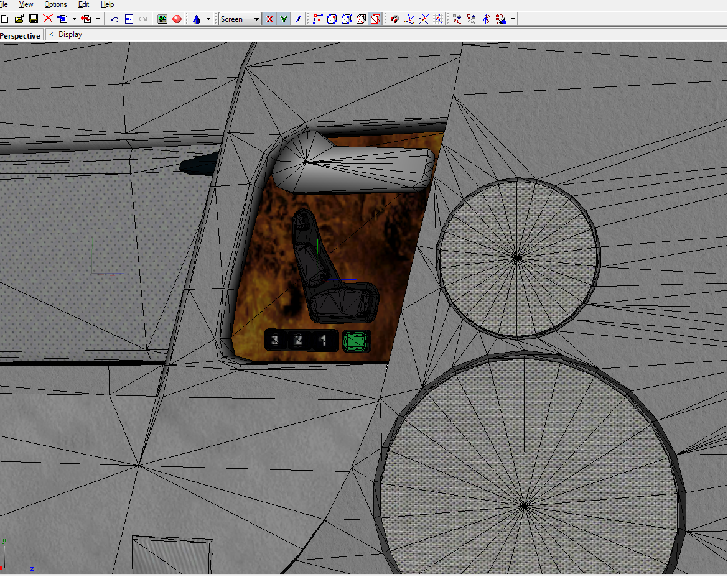Toggle the Z axis constraint

(298, 19)
